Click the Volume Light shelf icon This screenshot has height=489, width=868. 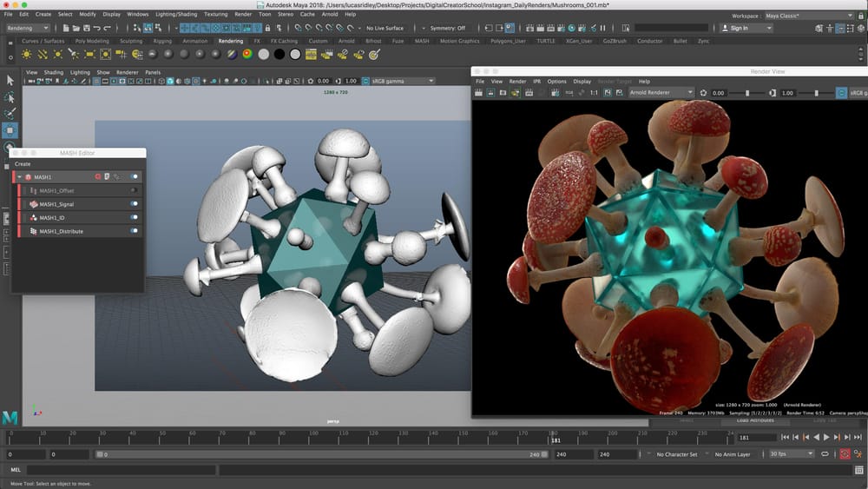tap(105, 54)
